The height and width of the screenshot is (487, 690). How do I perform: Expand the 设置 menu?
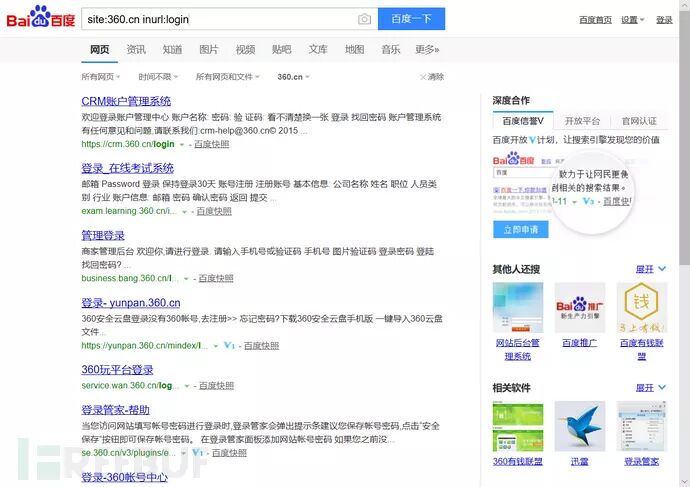(x=632, y=20)
